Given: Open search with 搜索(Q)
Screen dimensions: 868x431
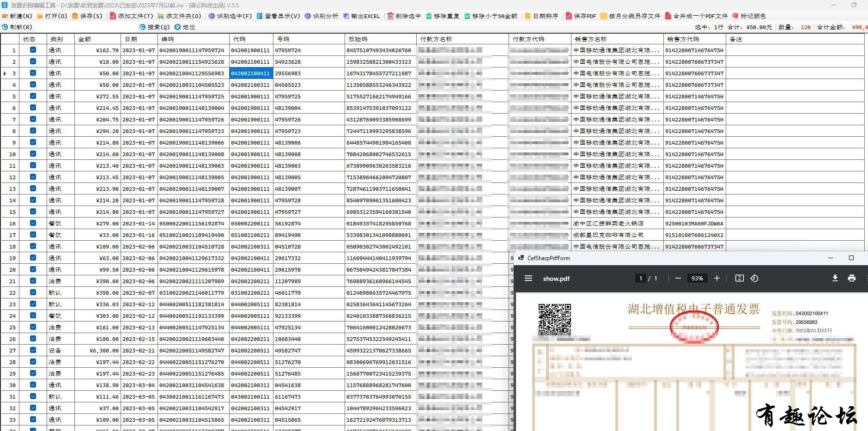Looking at the screenshot, I should 154,27.
